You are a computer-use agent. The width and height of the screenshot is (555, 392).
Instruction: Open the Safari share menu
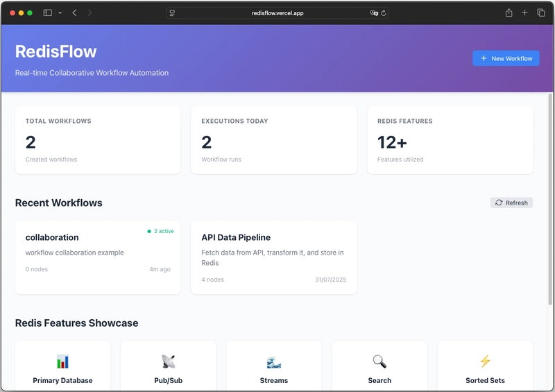pyautogui.click(x=509, y=12)
